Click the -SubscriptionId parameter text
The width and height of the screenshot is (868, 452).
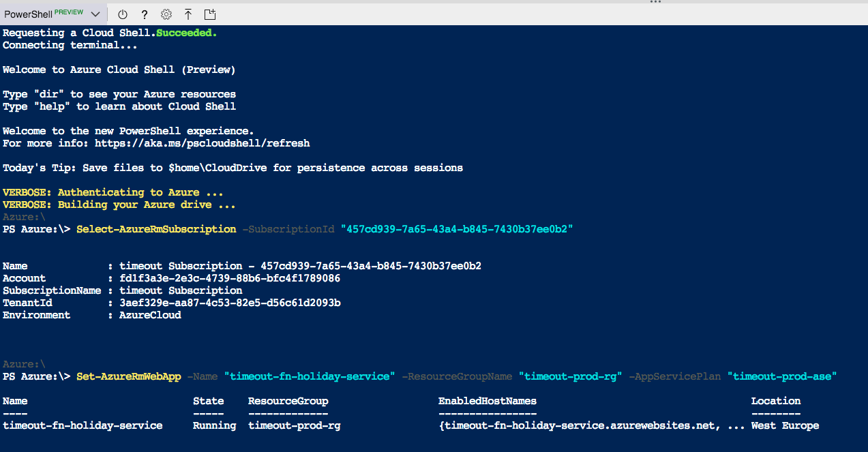click(288, 229)
